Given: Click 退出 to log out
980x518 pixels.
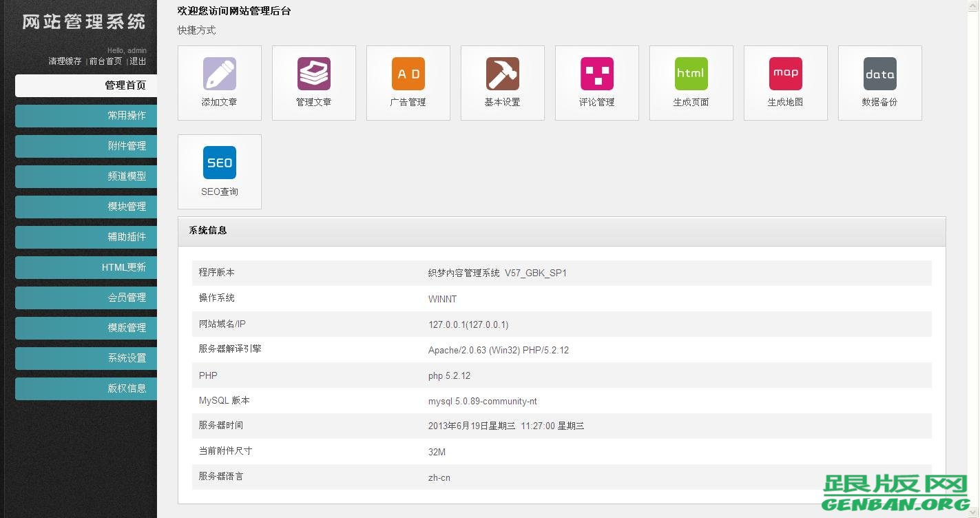Looking at the screenshot, I should (x=137, y=61).
